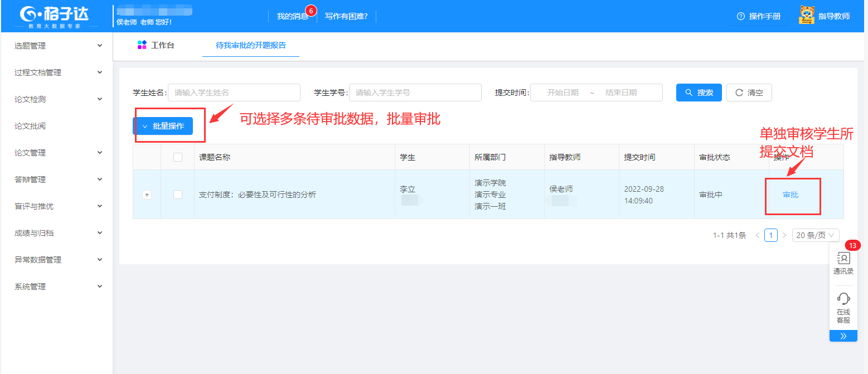Expand the 选题管理 sidebar menu
The height and width of the screenshot is (374, 868).
pos(57,46)
